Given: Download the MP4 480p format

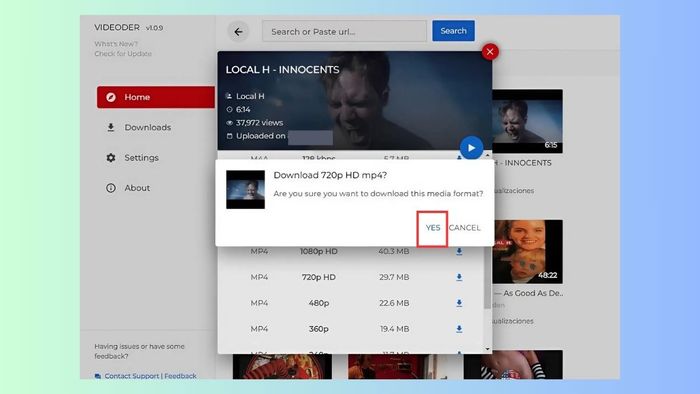Looking at the screenshot, I should 459,303.
